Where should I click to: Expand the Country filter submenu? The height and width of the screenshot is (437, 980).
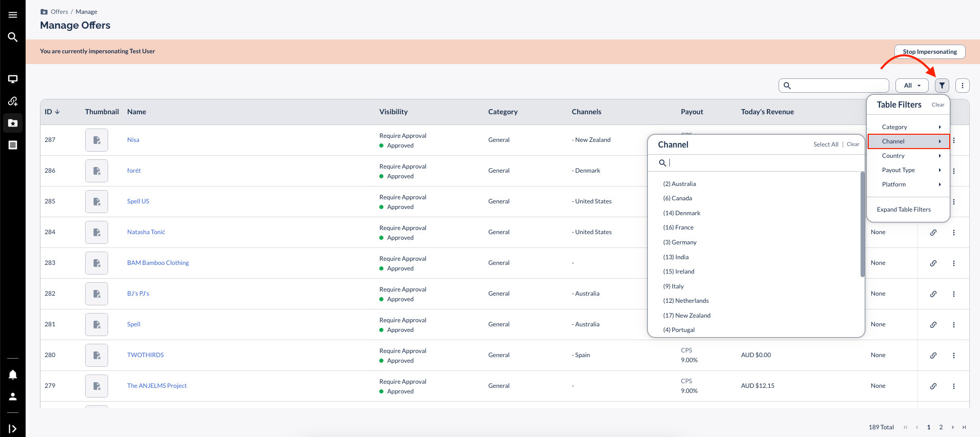[x=908, y=156]
